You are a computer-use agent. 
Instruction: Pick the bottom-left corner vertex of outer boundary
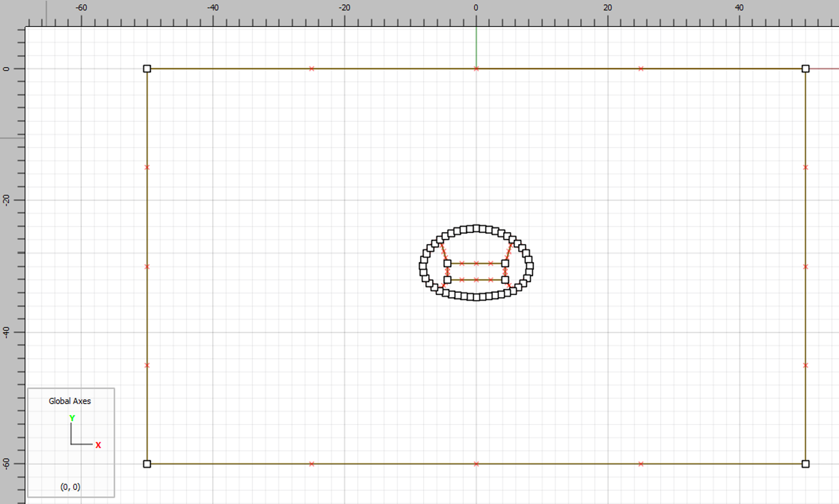tap(147, 464)
